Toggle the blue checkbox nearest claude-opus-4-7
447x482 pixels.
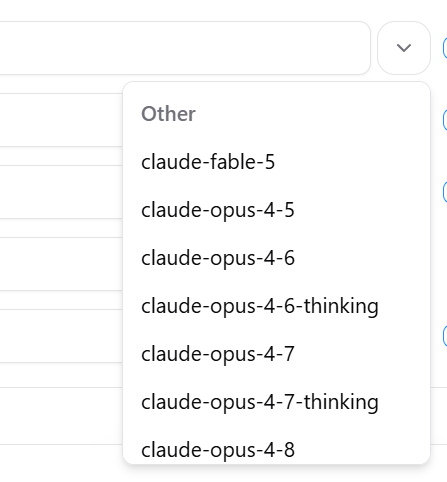[x=445, y=336]
